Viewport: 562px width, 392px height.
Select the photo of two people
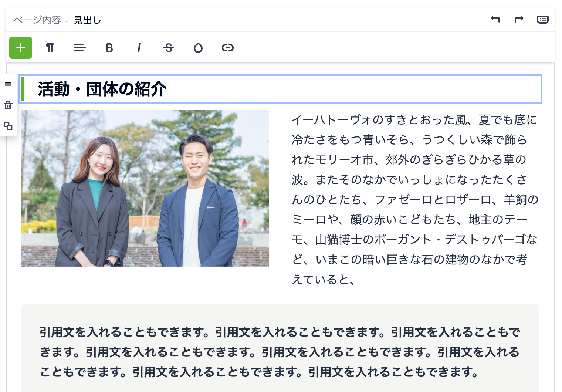[145, 188]
